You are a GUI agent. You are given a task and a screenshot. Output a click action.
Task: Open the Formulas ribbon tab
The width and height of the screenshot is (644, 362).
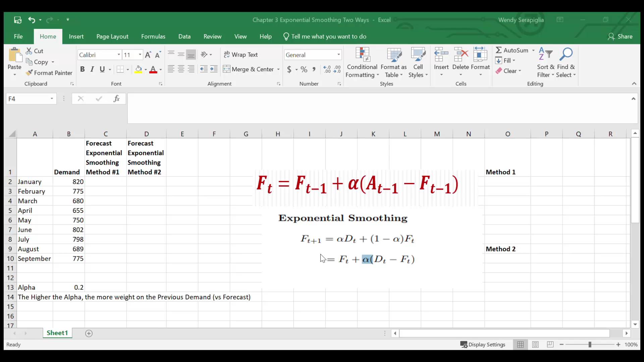(153, 37)
